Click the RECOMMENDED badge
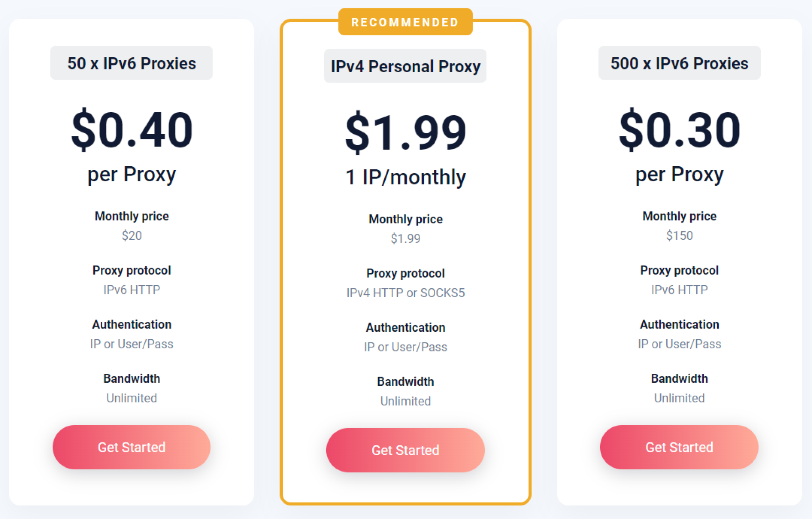 tap(405, 22)
